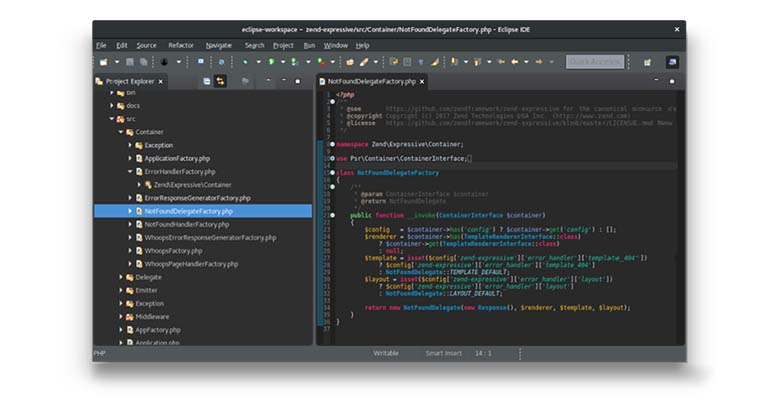
Task: Expand the docs folder
Action: coord(112,105)
